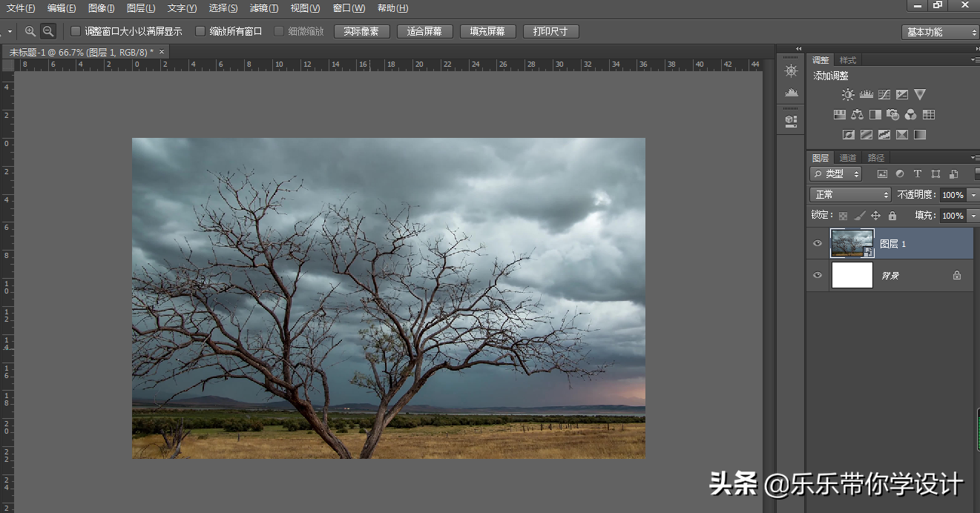
Task: Switch to the 通道 tab
Action: tap(848, 158)
